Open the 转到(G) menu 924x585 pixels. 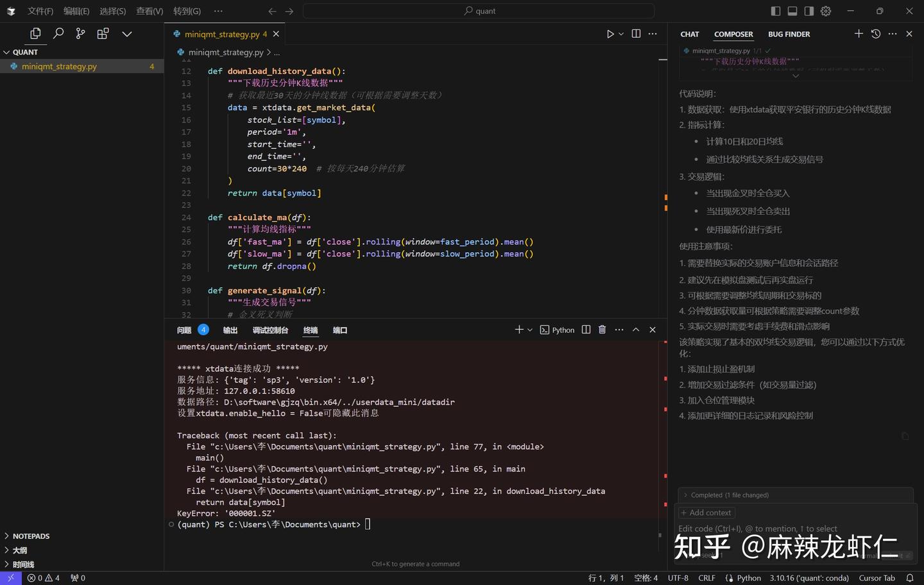tap(187, 11)
